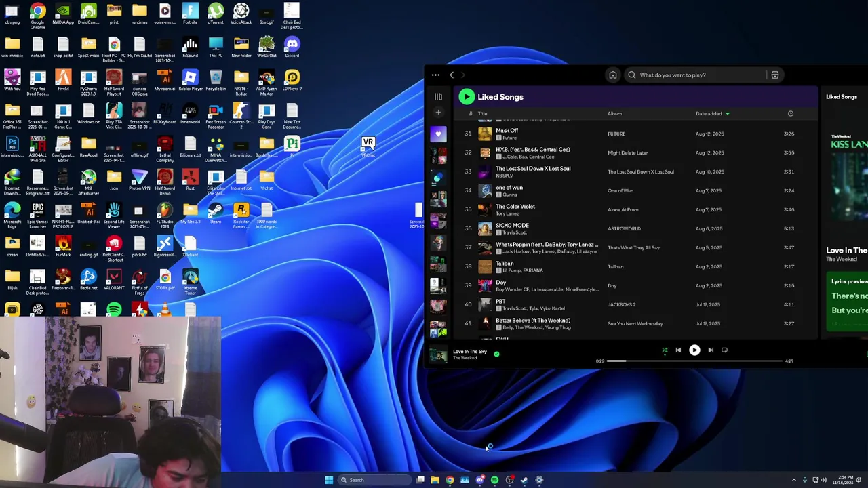The image size is (868, 488).
Task: Open Roblox Player desktop icon
Action: click(190, 81)
